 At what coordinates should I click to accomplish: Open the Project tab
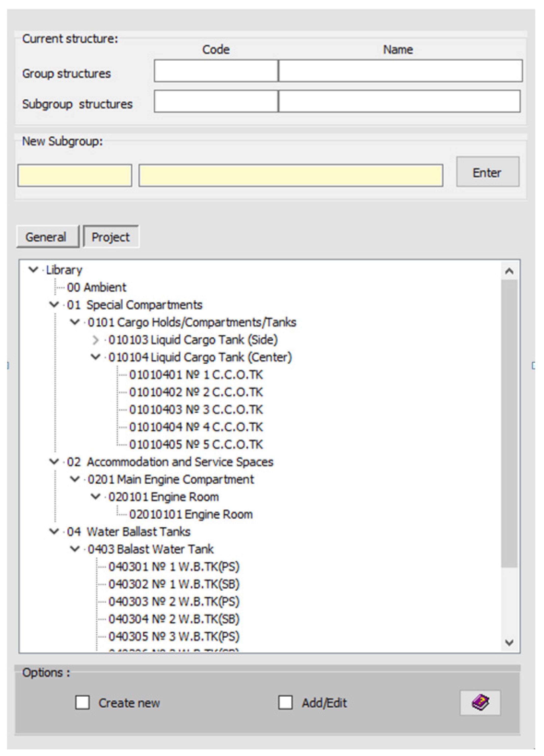coord(111,237)
